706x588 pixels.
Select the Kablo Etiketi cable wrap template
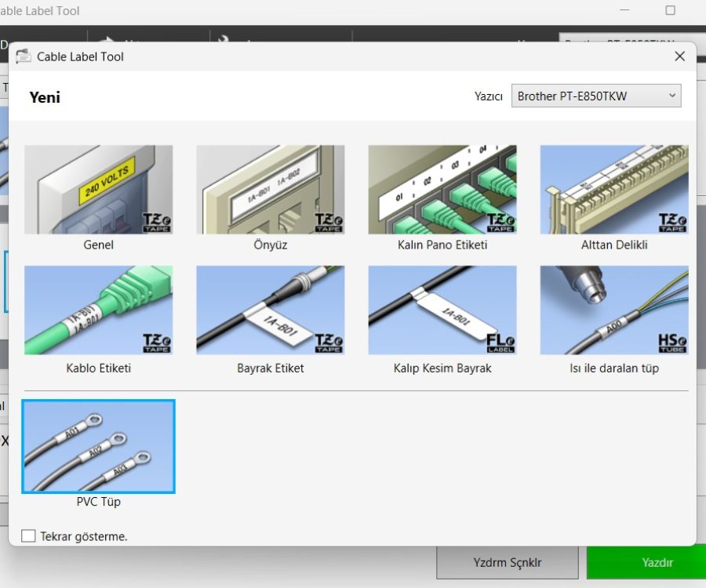click(98, 310)
